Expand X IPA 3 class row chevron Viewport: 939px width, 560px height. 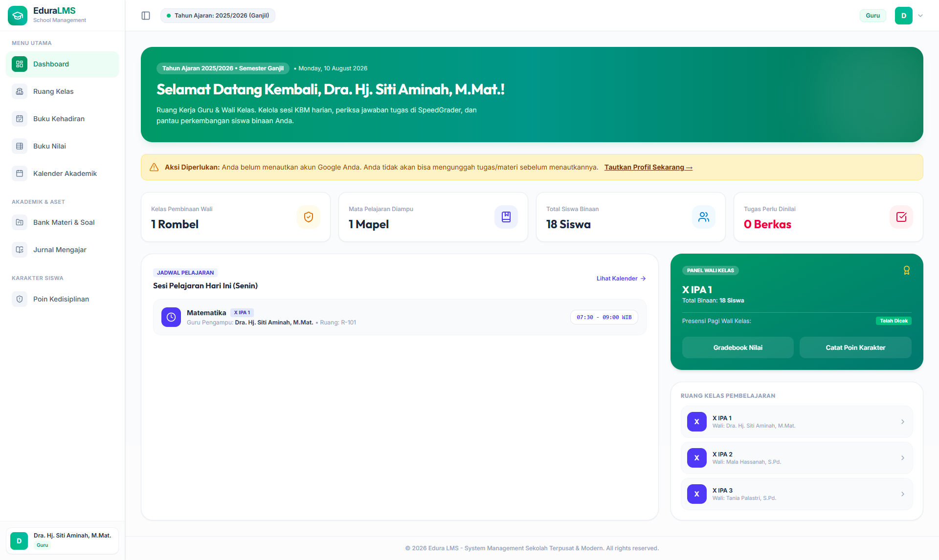[x=903, y=494]
